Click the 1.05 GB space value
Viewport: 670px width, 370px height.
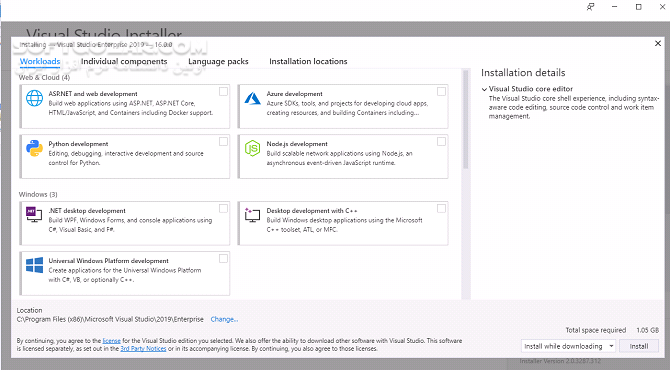(647, 330)
